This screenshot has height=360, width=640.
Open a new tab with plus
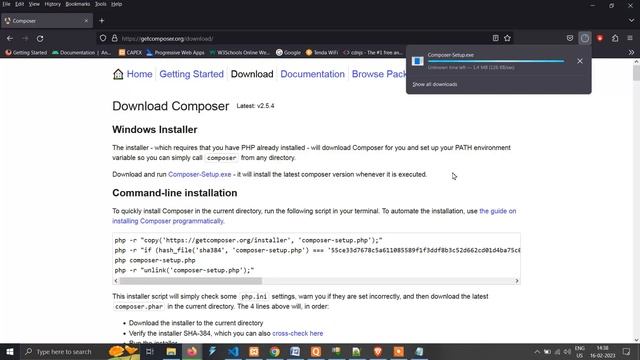102,20
